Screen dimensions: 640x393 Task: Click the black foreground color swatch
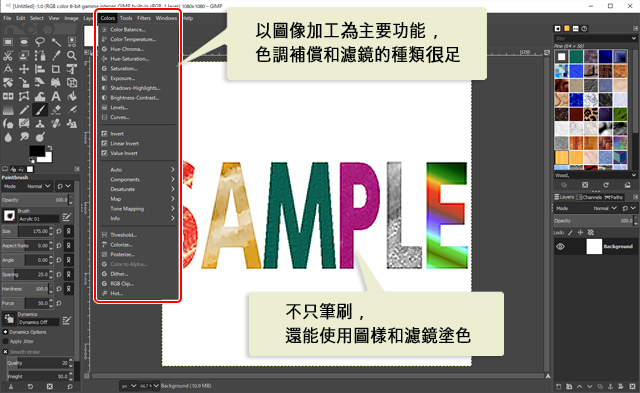pyautogui.click(x=36, y=151)
